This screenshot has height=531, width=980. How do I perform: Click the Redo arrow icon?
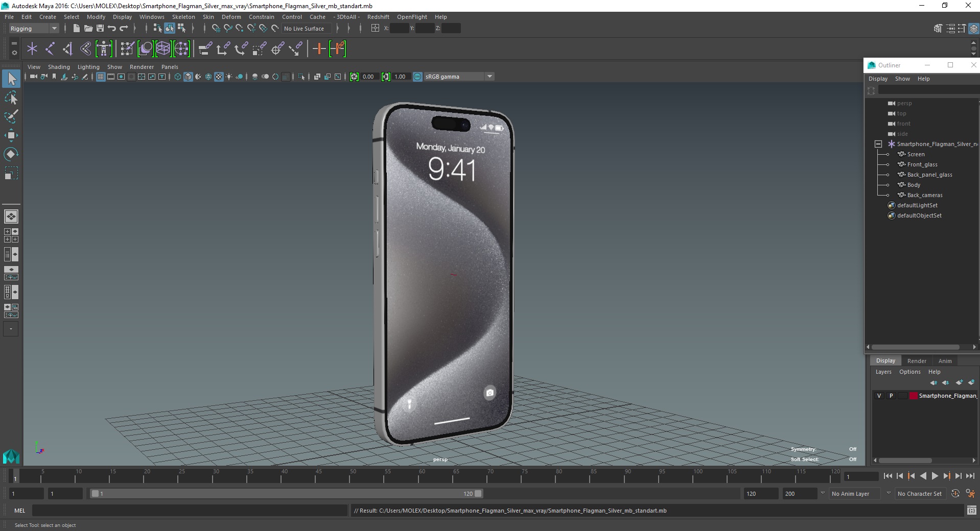(124, 29)
